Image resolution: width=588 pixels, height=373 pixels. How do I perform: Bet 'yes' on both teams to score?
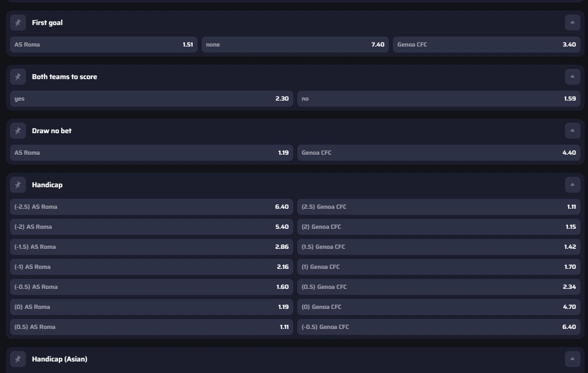click(151, 99)
